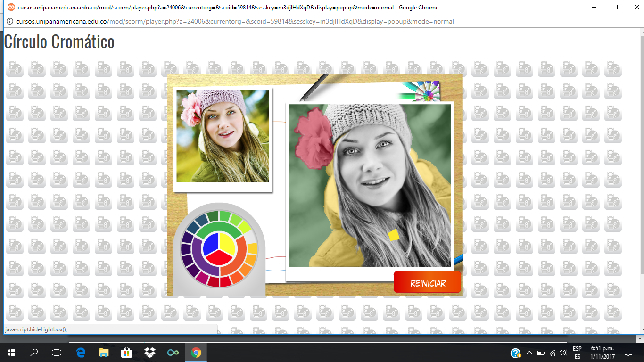The width and height of the screenshot is (644, 362).
Task: Choose the dark forest green outer swatch
Action: 213,216
